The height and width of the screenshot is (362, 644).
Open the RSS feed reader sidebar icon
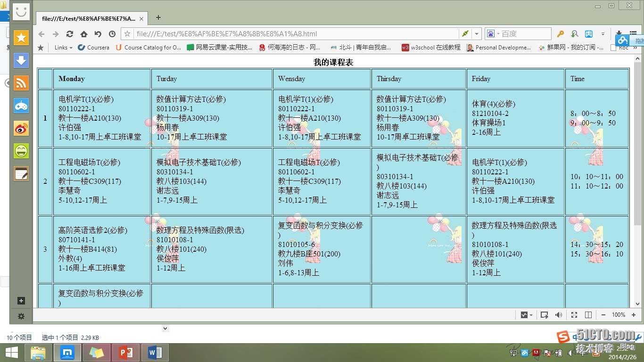coord(21,83)
